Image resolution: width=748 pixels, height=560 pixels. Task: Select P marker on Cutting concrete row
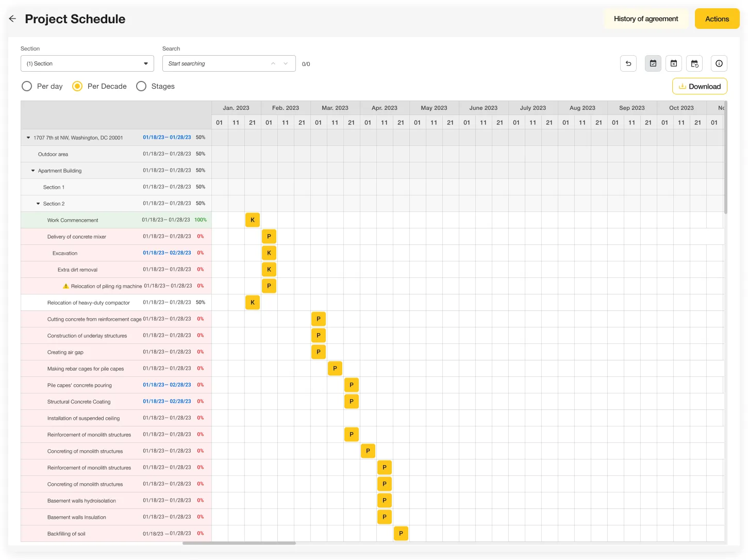pos(319,319)
